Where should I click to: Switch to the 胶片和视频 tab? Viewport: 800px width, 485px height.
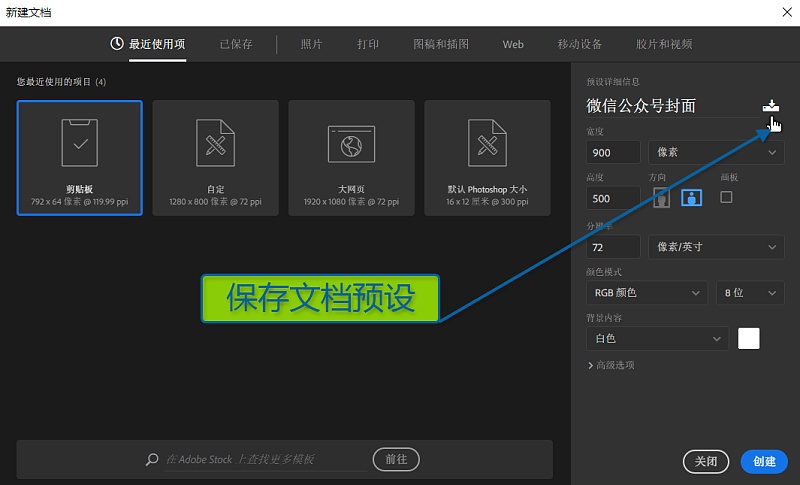point(664,44)
